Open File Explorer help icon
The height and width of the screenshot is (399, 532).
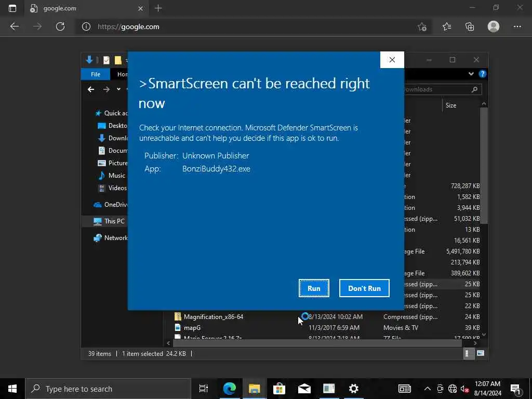(482, 74)
